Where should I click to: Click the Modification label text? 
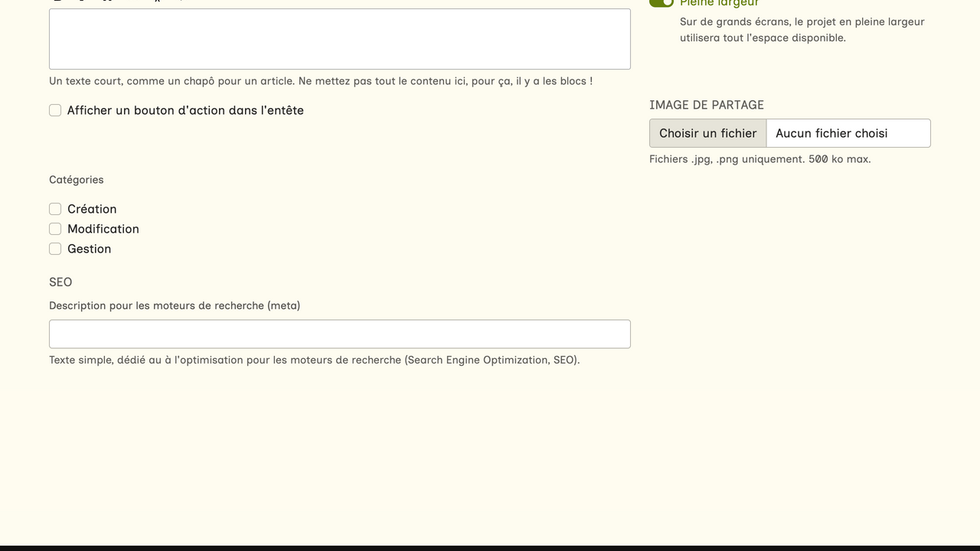(103, 229)
